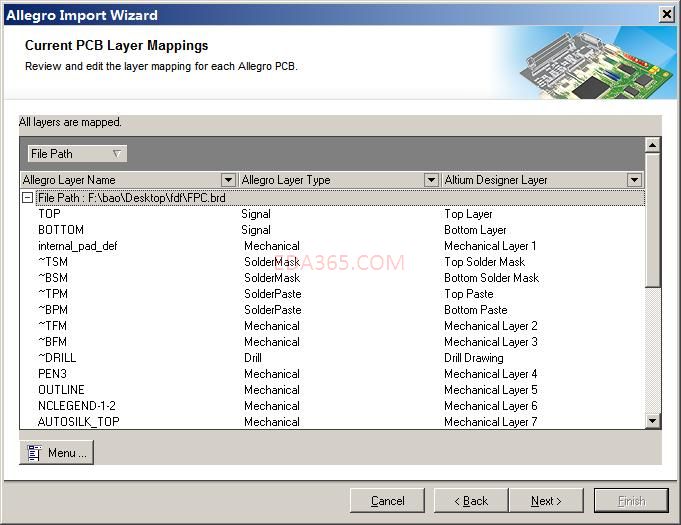Select the ~BFM layer name
The height and width of the screenshot is (525, 681).
(53, 342)
